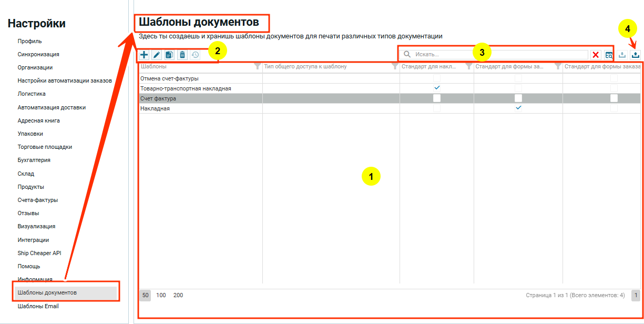Image resolution: width=644 pixels, height=324 pixels.
Task: Click the upload templates icon at far right
Action: coord(636,55)
